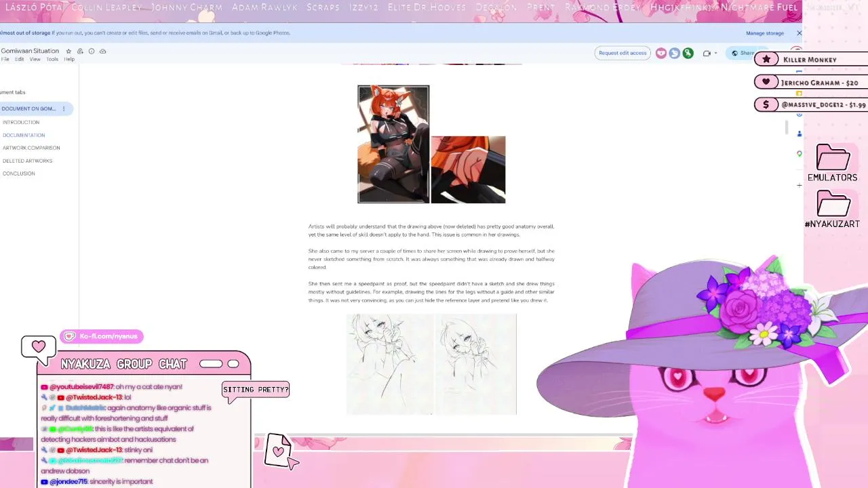
Task: Click the move to Drive icon
Action: click(x=80, y=51)
